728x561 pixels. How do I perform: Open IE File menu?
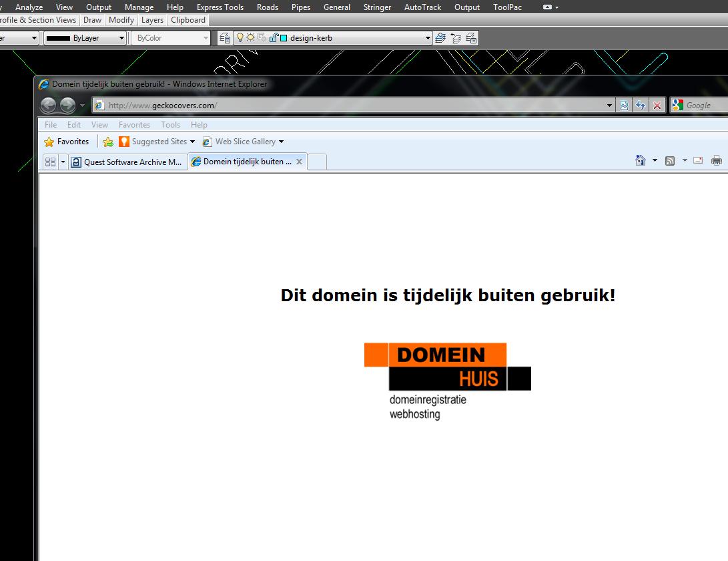pyautogui.click(x=51, y=125)
